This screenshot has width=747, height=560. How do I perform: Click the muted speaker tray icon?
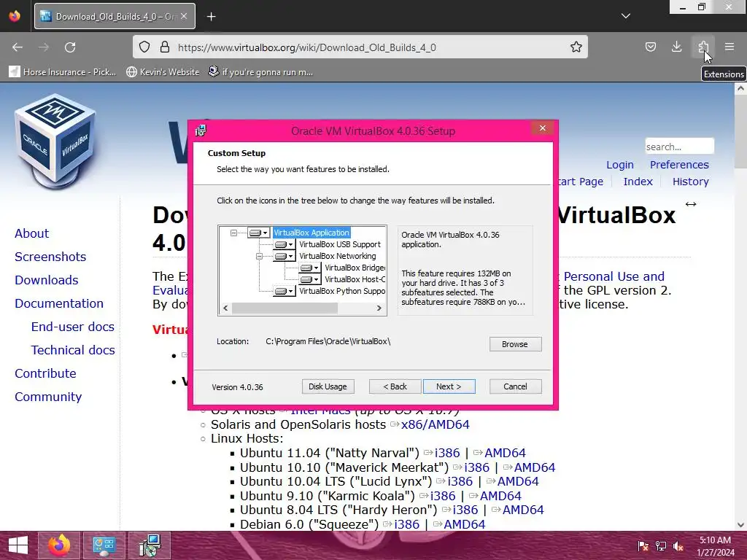678,546
